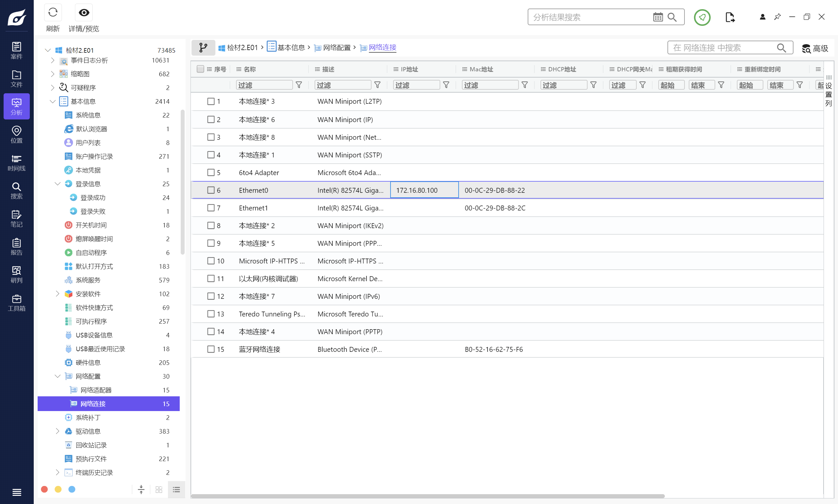Click the pin icon in title bar
Screen dimensions: 838x504
tap(777, 17)
